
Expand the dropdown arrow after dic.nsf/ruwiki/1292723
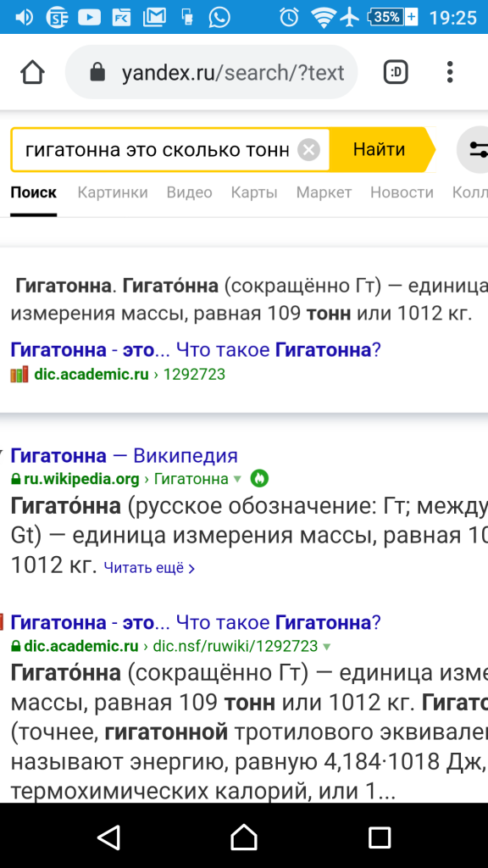coord(327,647)
